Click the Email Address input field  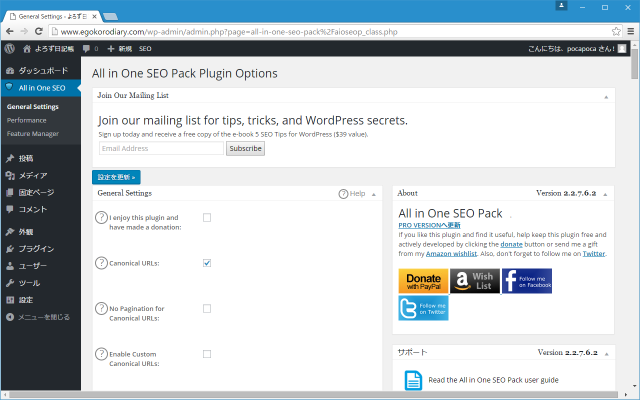pyautogui.click(x=161, y=148)
